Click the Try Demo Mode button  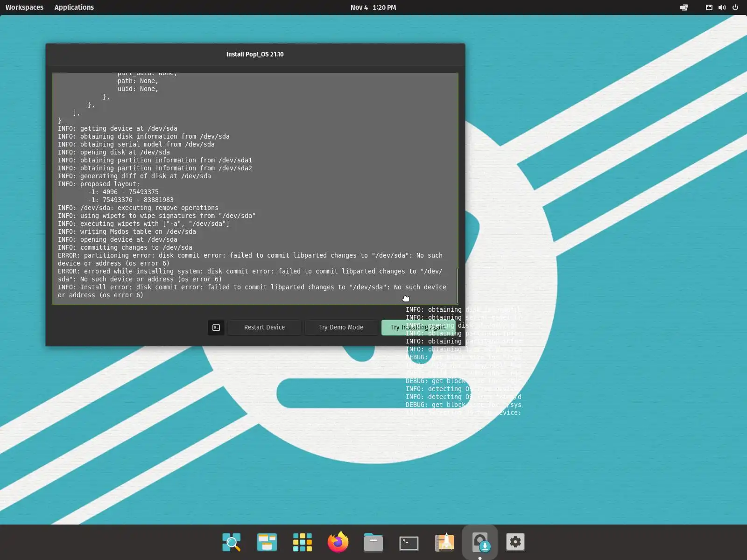tap(341, 328)
